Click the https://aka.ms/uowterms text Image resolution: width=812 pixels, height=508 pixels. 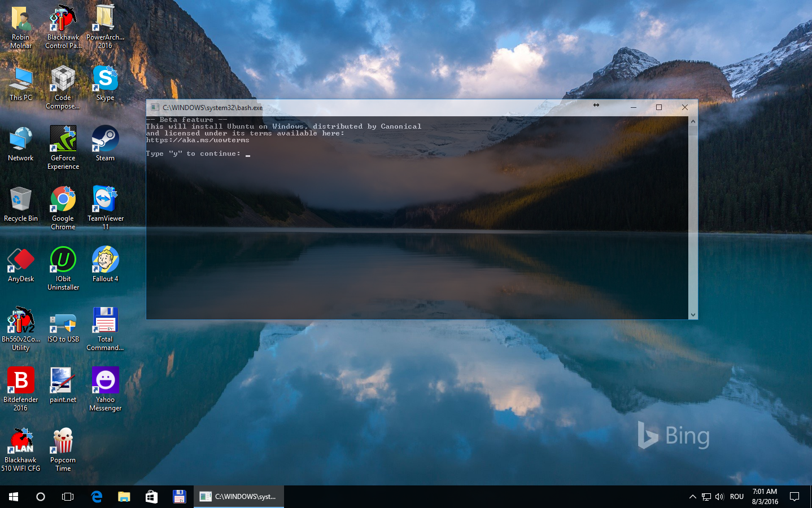198,140
